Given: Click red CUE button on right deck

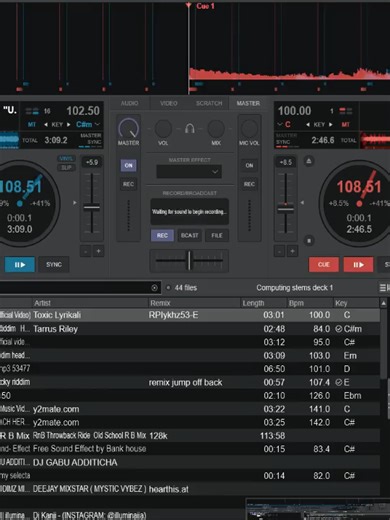Looking at the screenshot, I should coord(324,264).
